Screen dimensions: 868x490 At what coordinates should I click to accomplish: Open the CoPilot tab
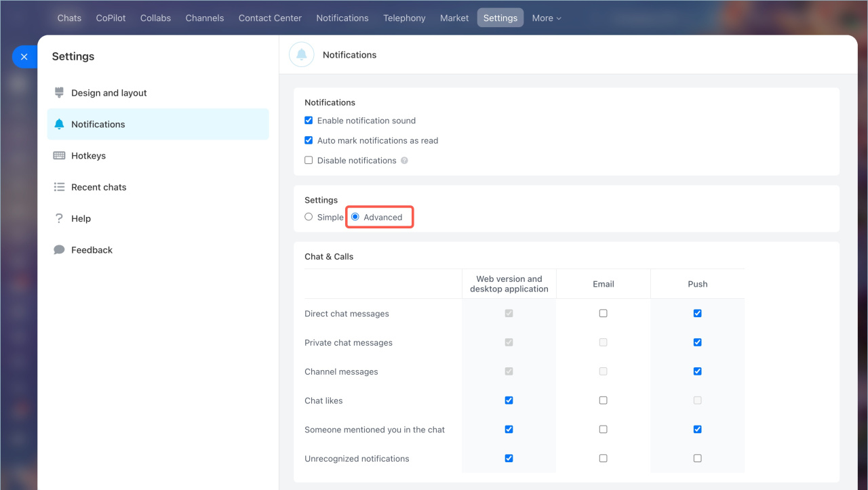point(111,18)
